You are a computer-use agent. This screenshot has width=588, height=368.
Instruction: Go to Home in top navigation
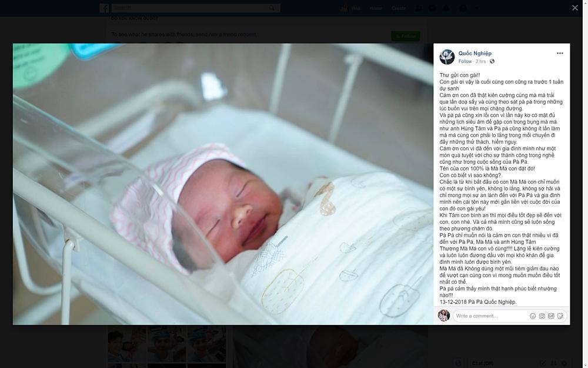[375, 8]
